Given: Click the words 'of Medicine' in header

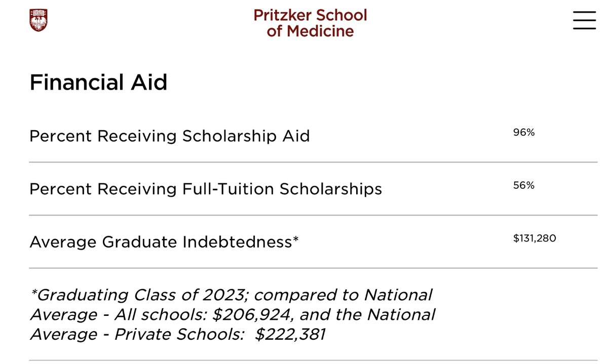Looking at the screenshot, I should (x=310, y=31).
